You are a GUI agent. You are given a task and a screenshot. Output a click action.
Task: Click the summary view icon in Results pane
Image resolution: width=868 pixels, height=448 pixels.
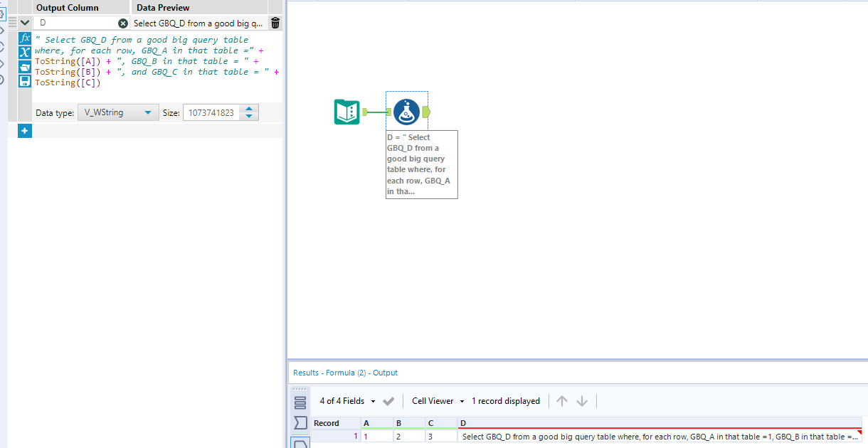300,402
